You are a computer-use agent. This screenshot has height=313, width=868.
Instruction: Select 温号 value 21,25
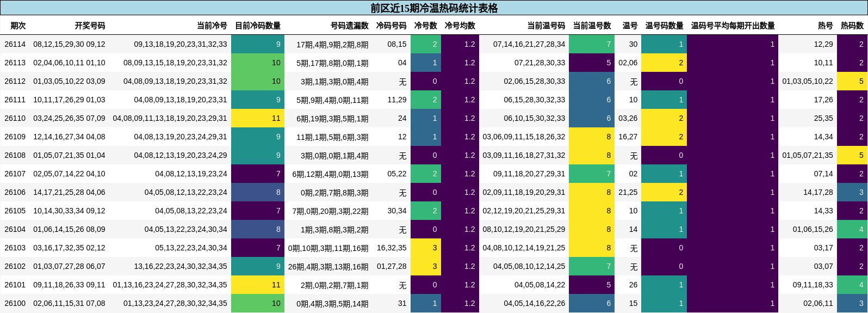pos(628,192)
